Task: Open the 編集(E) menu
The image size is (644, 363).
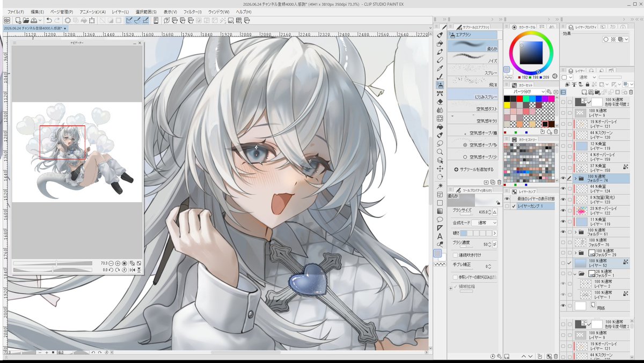Action: point(37,11)
